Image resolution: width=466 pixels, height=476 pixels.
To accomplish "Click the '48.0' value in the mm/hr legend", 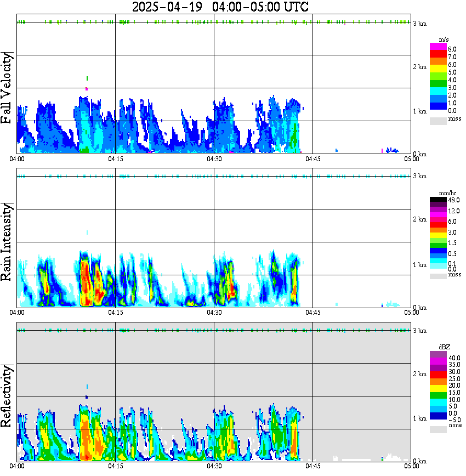I will pyautogui.click(x=454, y=200).
